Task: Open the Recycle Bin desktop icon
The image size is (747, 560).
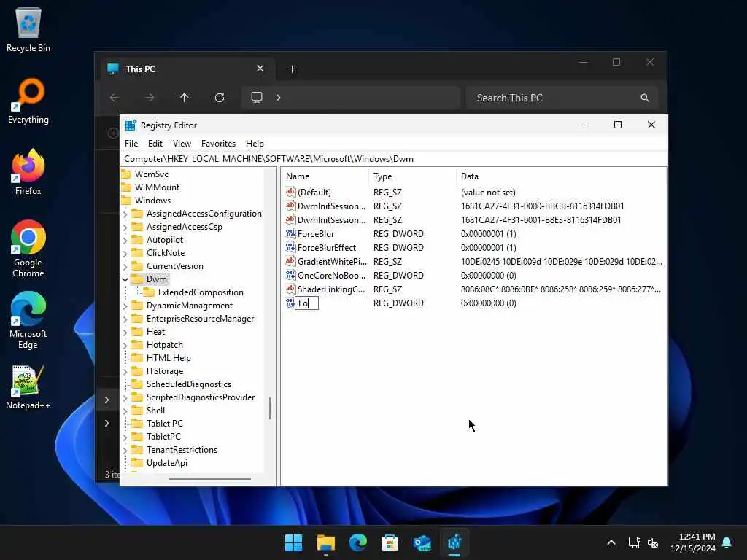Action: (28, 29)
